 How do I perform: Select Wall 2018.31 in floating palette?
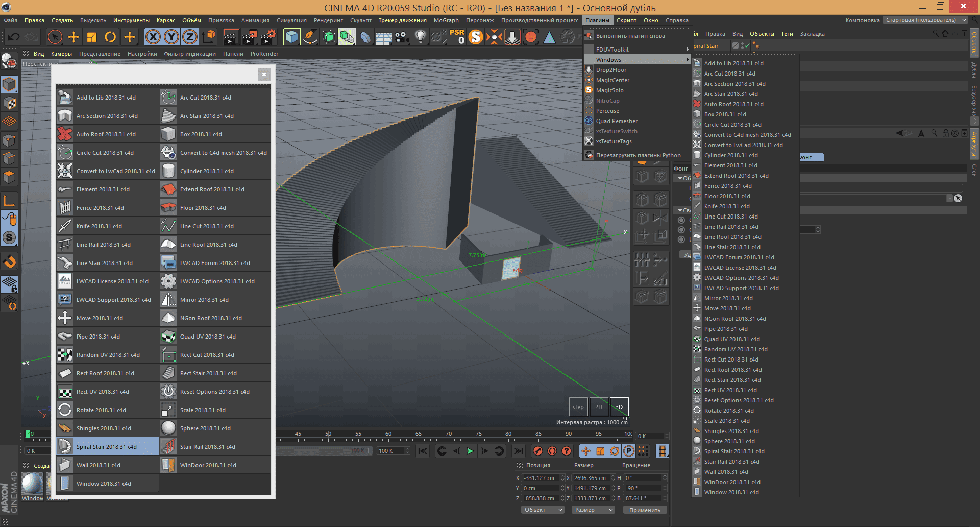[107, 465]
